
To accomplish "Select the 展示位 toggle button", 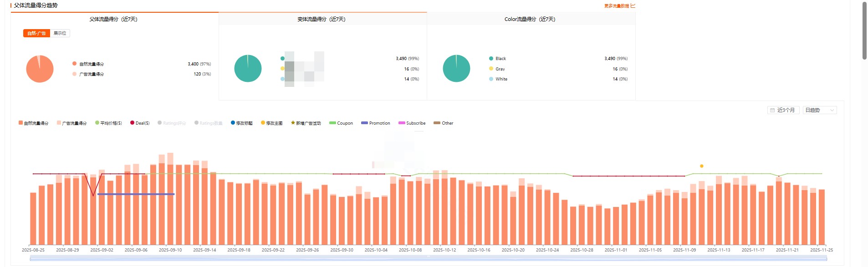I will point(60,33).
